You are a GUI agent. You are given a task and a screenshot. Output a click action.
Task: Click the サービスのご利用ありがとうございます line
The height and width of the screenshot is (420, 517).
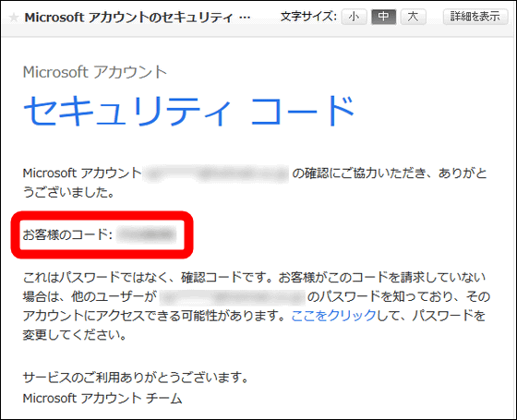(x=136, y=378)
